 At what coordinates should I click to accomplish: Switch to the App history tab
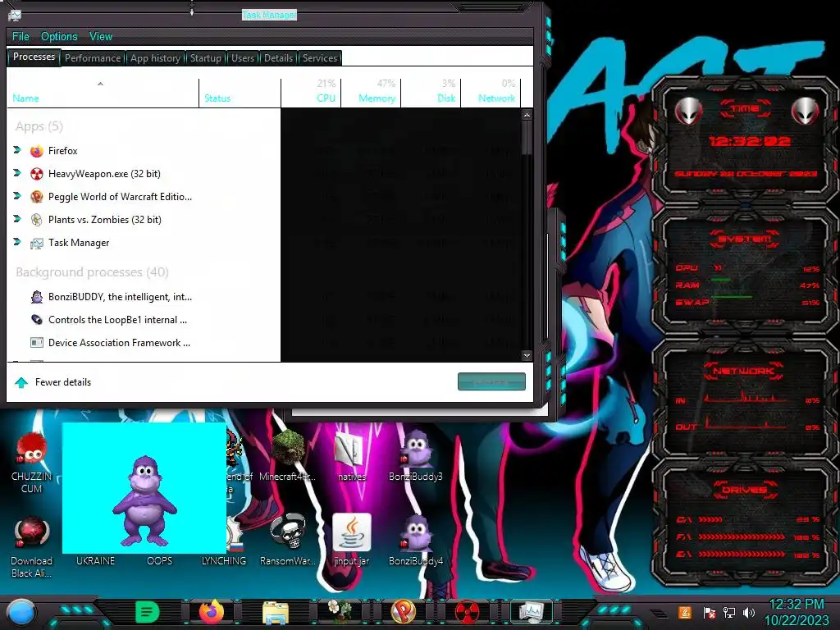[155, 58]
